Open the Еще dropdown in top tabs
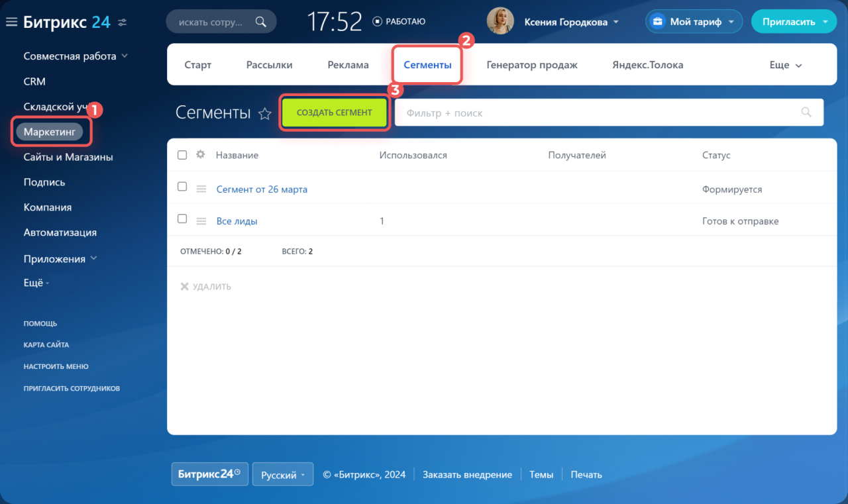This screenshot has width=848, height=504. click(x=786, y=65)
